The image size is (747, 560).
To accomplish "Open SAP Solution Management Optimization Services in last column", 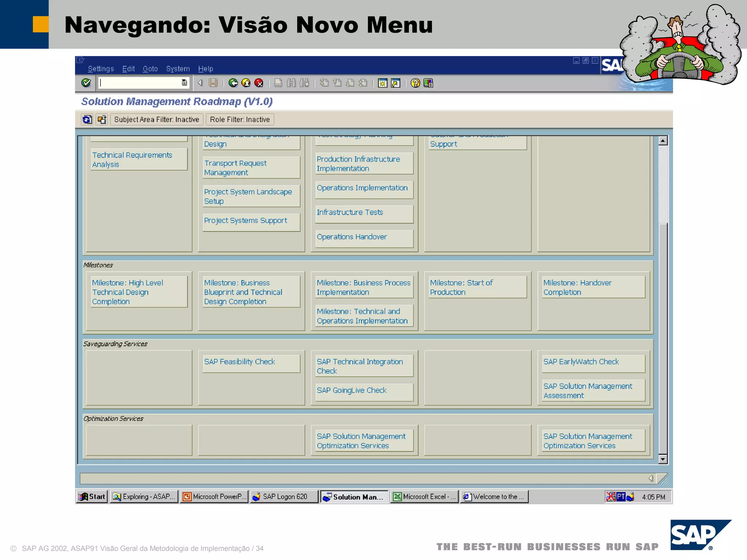I will 593,440.
